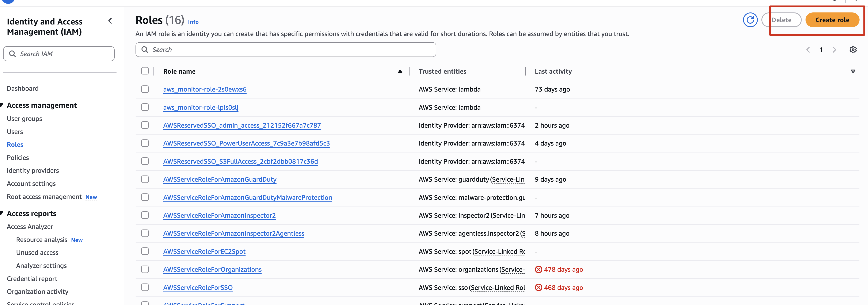The width and height of the screenshot is (868, 305).
Task: Click the refresh roles icon button
Action: point(750,20)
